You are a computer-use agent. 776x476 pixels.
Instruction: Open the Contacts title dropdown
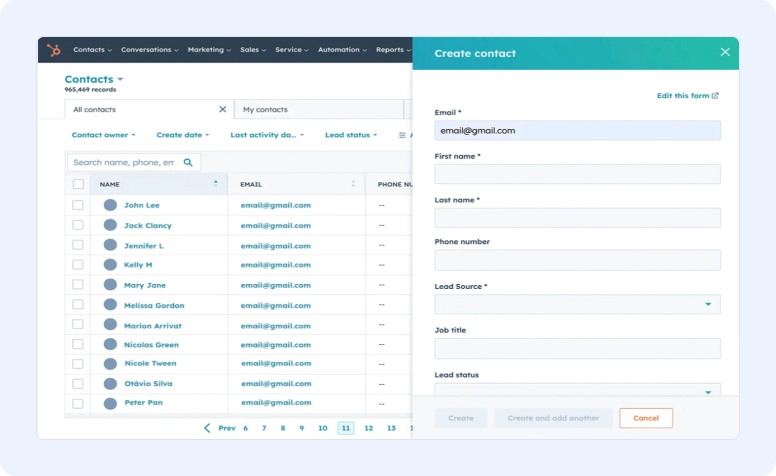tap(94, 79)
